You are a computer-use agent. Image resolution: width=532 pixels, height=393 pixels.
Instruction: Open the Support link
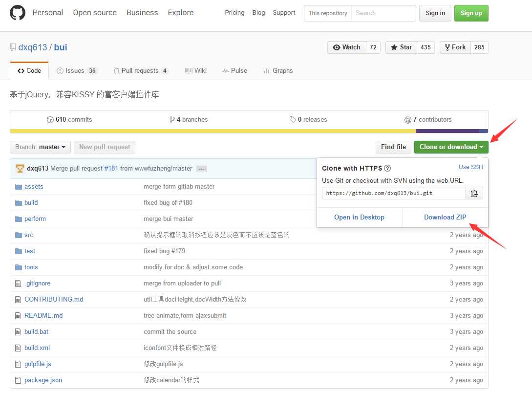click(x=284, y=13)
